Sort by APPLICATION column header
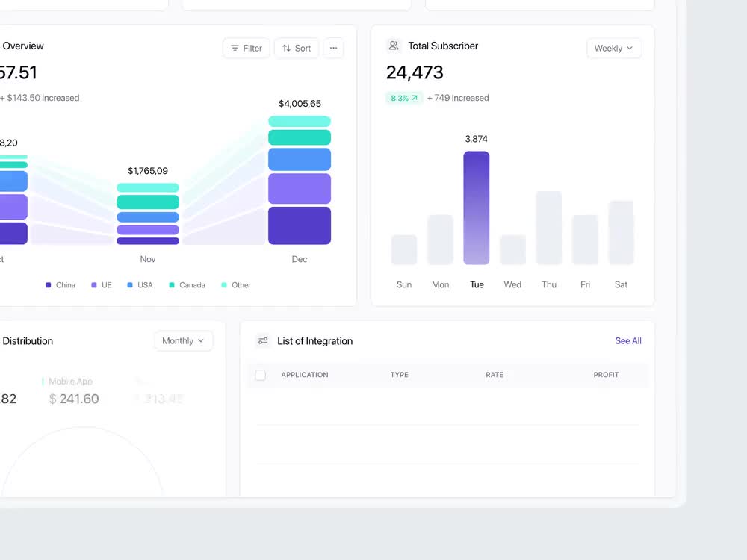 click(x=305, y=375)
